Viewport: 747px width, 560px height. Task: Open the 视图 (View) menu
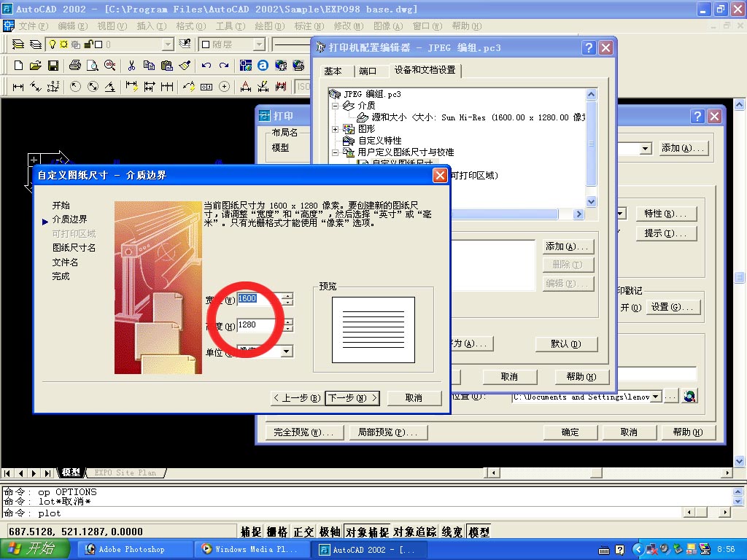pyautogui.click(x=112, y=26)
